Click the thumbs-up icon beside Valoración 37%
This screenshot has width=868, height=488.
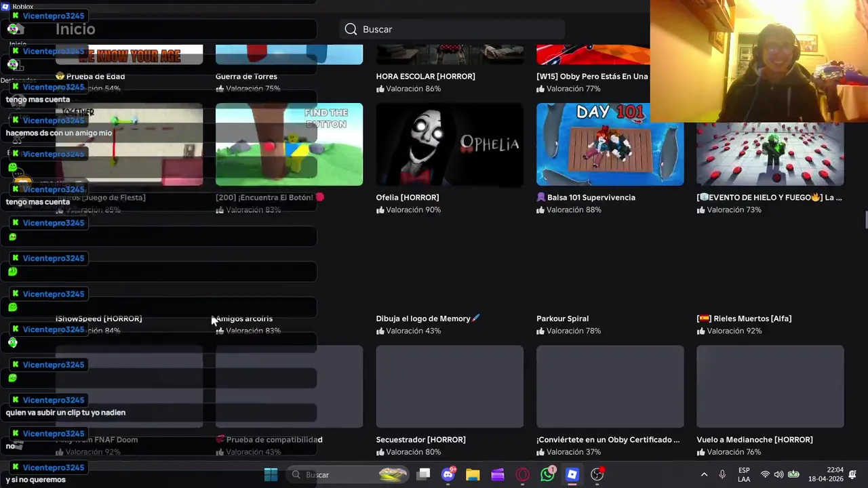(540, 452)
